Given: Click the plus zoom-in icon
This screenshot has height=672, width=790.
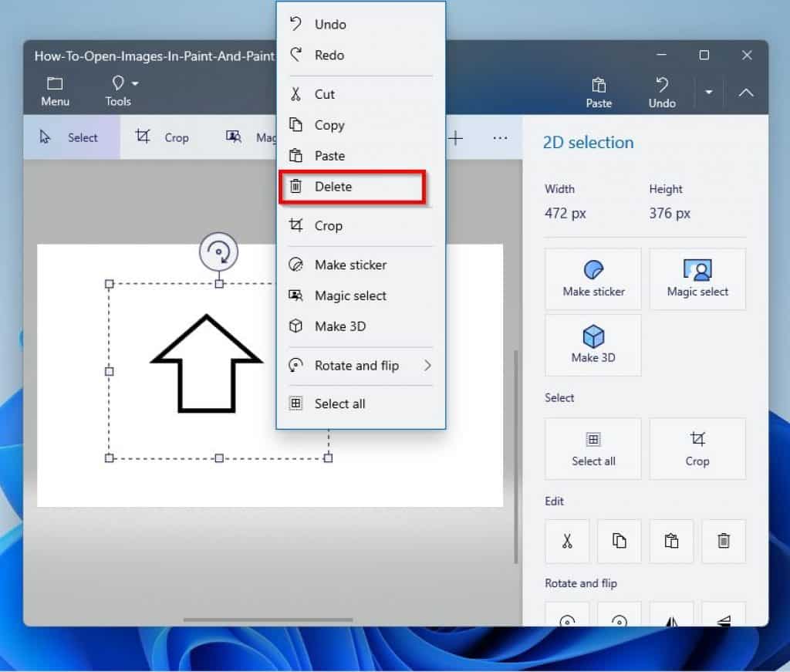Looking at the screenshot, I should 455,138.
